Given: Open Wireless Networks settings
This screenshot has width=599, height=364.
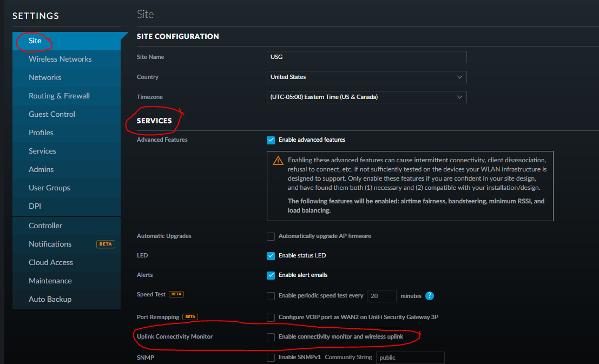Looking at the screenshot, I should pos(60,59).
